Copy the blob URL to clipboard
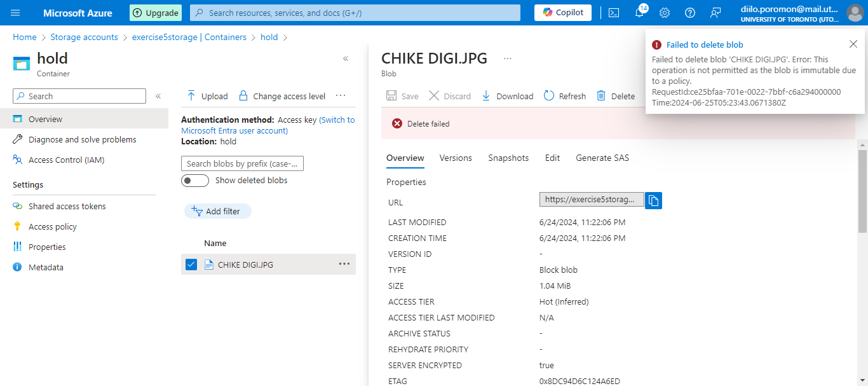The width and height of the screenshot is (868, 386). point(654,201)
